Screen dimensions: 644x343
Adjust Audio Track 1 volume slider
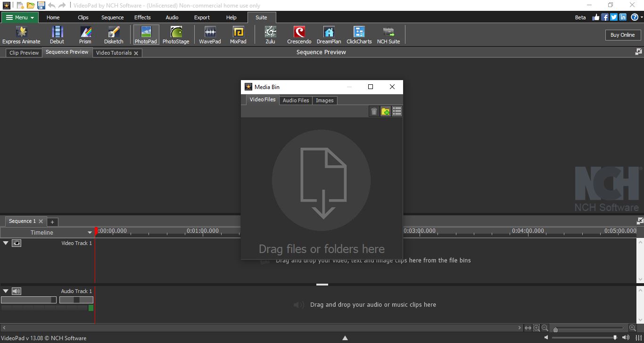pyautogui.click(x=29, y=300)
